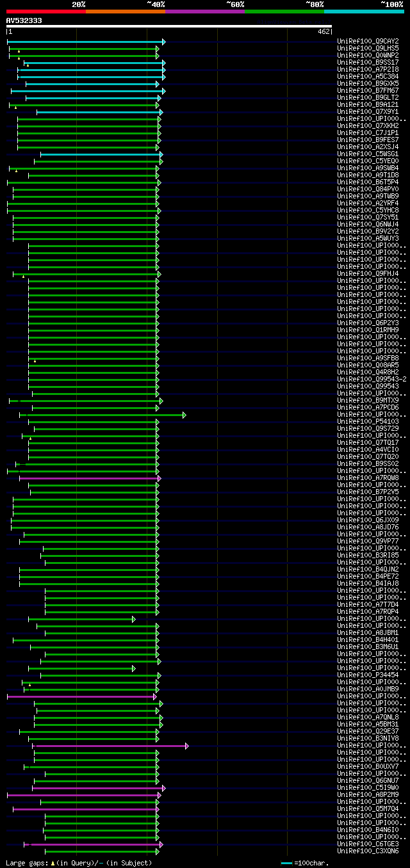Open the UniRef100_Q9LHS5 hit
Viewport: 410px width, 868px height.
[368, 49]
